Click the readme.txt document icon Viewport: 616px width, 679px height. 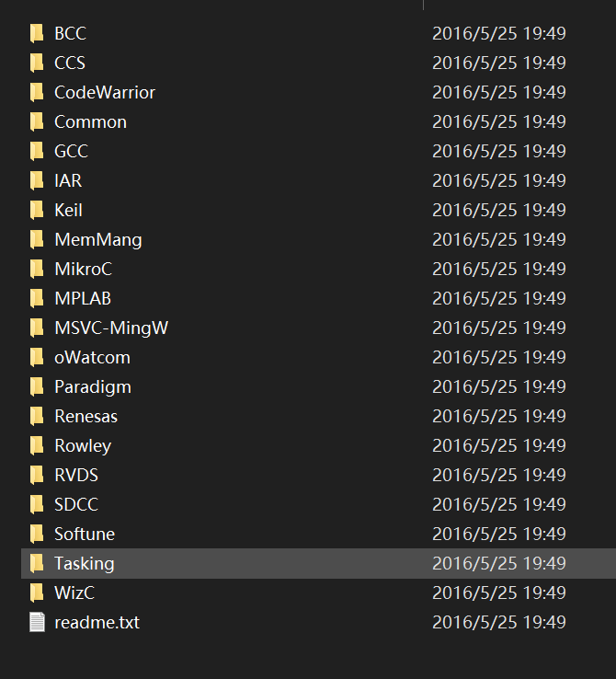click(37, 622)
